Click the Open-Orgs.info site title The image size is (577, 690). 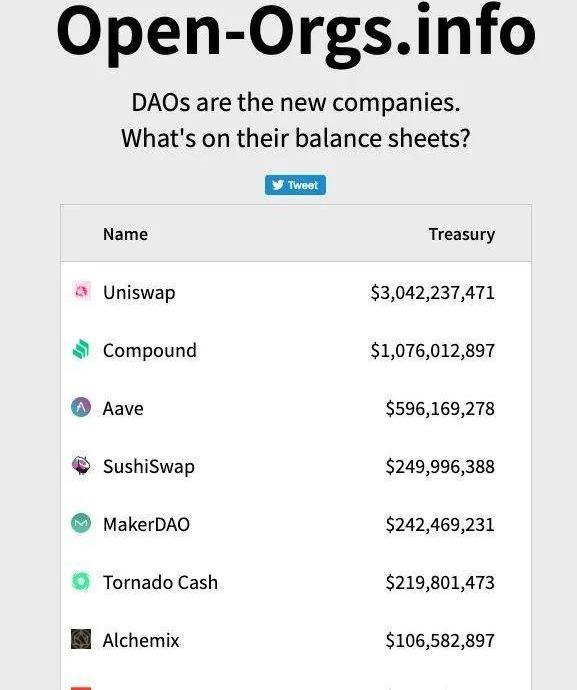(296, 33)
